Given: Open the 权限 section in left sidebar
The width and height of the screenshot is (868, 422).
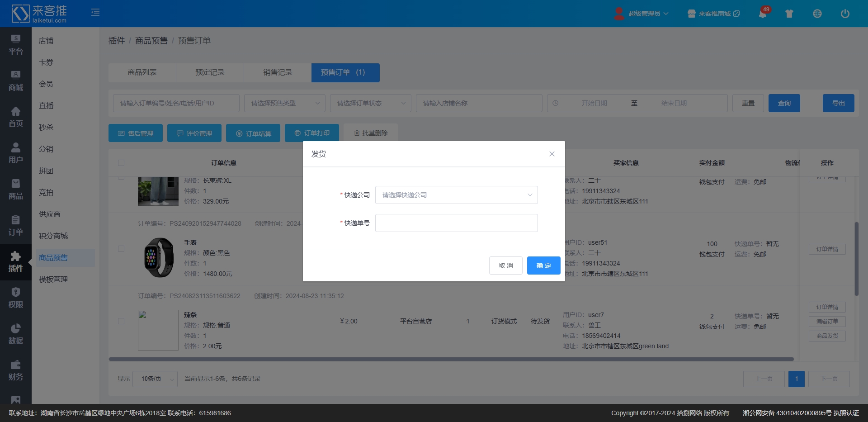Looking at the screenshot, I should tap(15, 298).
